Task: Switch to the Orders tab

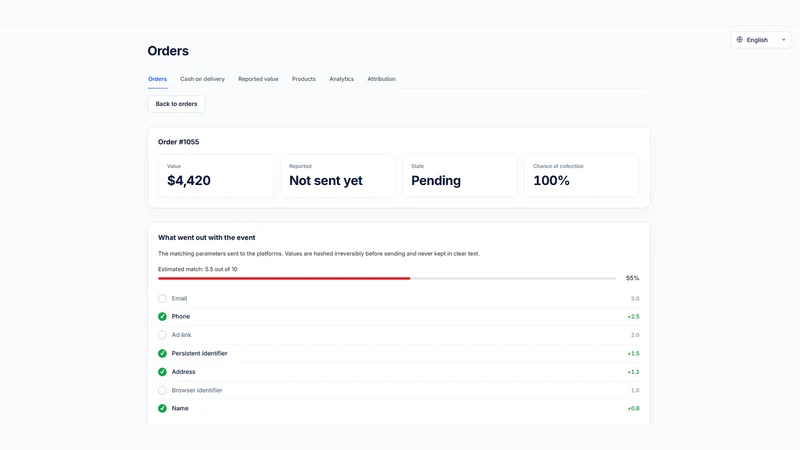Action: [157, 79]
